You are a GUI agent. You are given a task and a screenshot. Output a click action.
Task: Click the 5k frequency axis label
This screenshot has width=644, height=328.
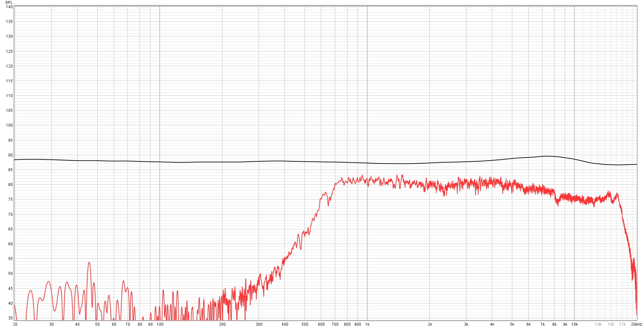(x=512, y=324)
